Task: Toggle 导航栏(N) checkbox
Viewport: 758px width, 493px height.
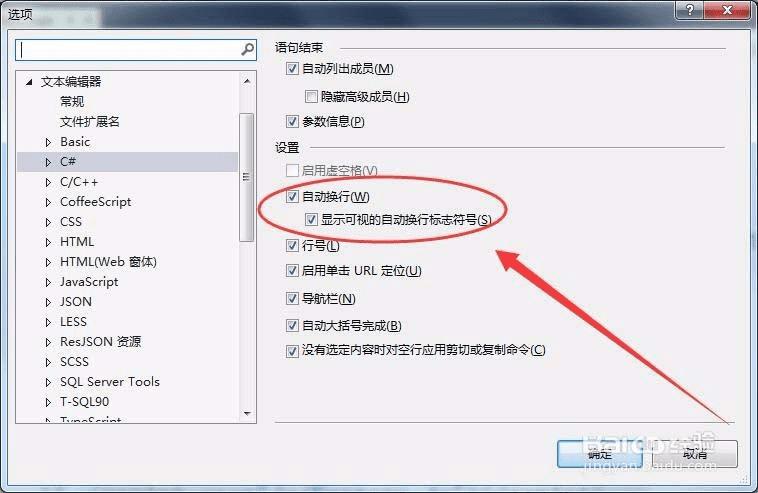Action: 292,299
